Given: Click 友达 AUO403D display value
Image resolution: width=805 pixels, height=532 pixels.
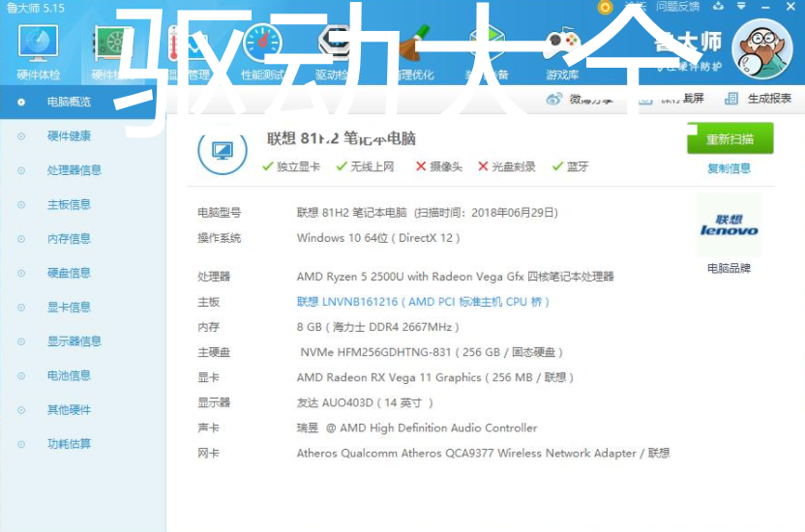Looking at the screenshot, I should tap(365, 402).
